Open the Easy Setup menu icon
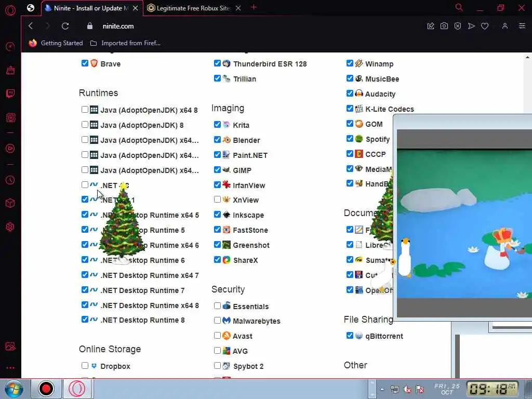The width and height of the screenshot is (532, 399). [522, 26]
